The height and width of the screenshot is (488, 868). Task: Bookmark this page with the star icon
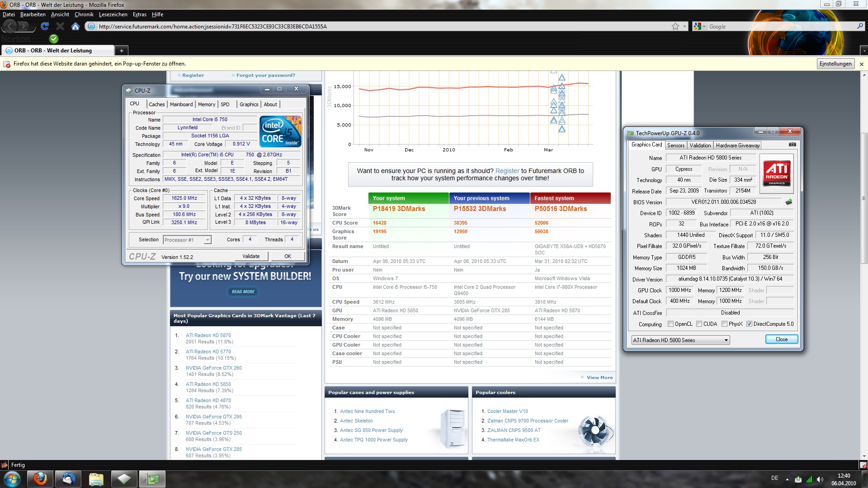(x=675, y=26)
